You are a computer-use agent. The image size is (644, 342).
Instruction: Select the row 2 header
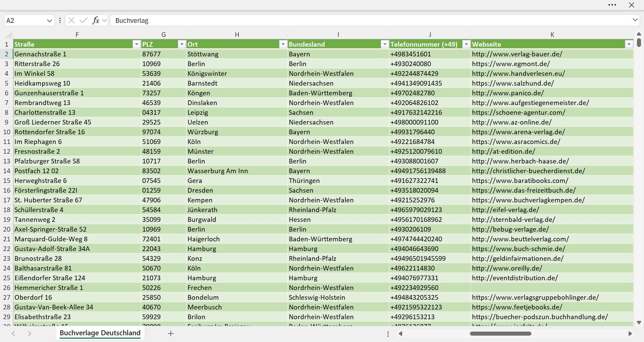[x=6, y=54]
